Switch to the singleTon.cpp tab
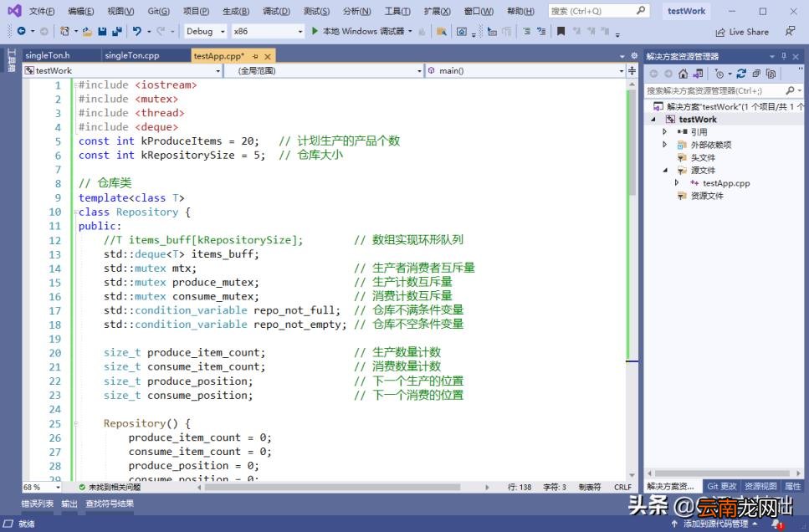 coord(146,56)
